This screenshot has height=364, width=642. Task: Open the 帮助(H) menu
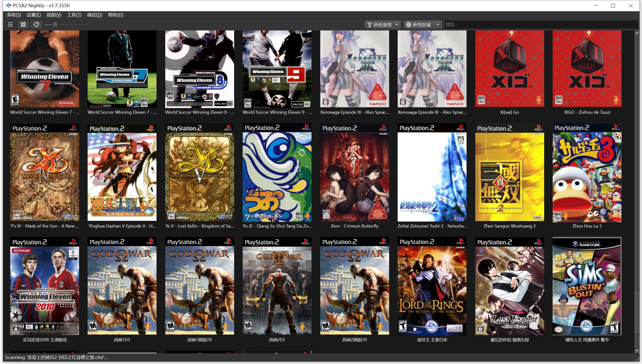pos(116,15)
